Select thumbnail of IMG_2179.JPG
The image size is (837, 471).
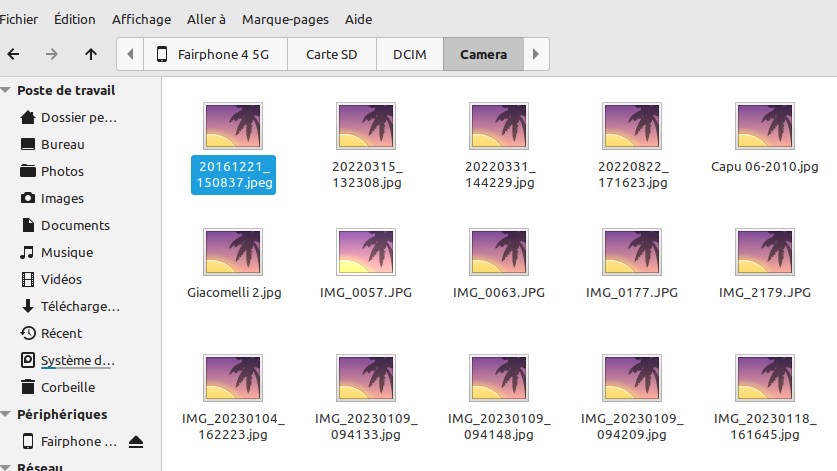764,252
